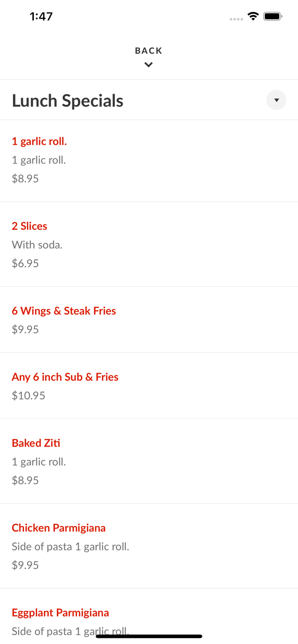
Task: Tap the BACK button at top
Action: pyautogui.click(x=148, y=51)
